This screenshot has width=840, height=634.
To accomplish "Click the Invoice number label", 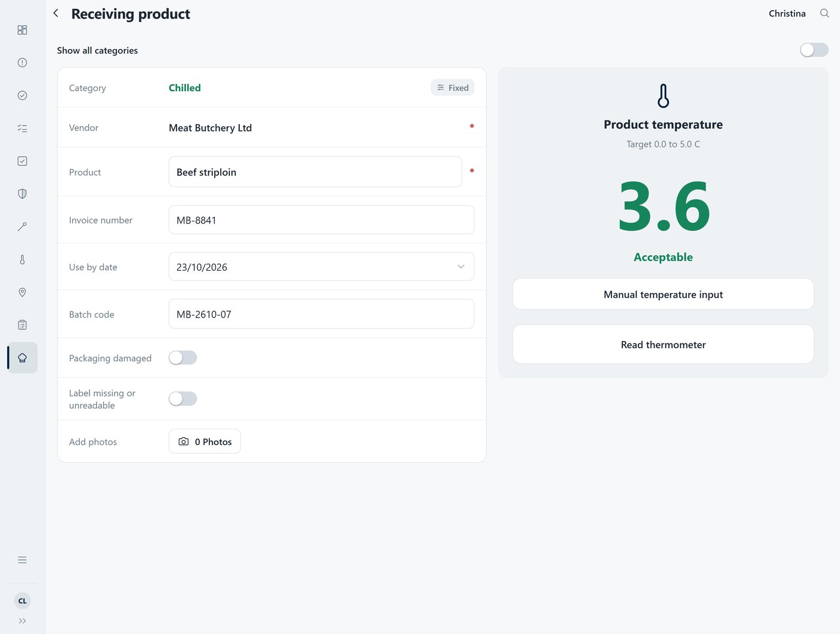I will tap(101, 220).
